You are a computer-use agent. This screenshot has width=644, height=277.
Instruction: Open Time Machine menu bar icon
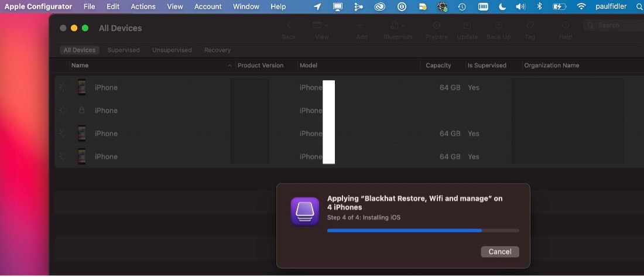click(x=462, y=6)
